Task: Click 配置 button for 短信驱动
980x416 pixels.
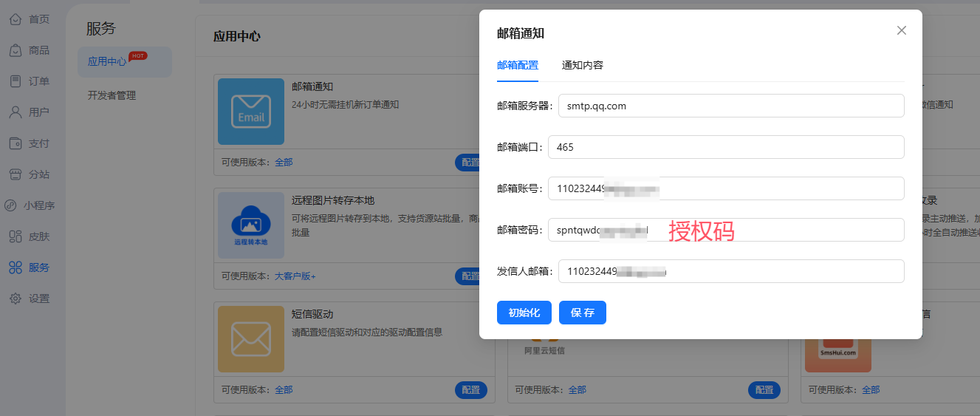Action: click(x=470, y=390)
